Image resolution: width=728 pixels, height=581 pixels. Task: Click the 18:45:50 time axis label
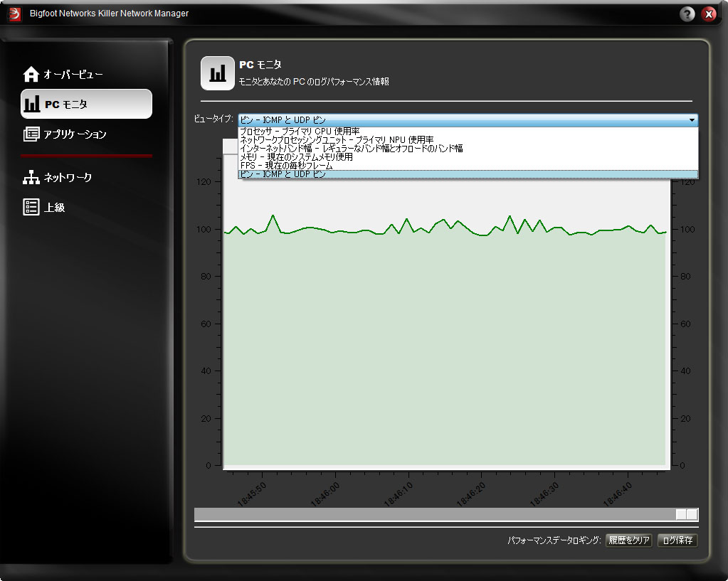click(252, 494)
